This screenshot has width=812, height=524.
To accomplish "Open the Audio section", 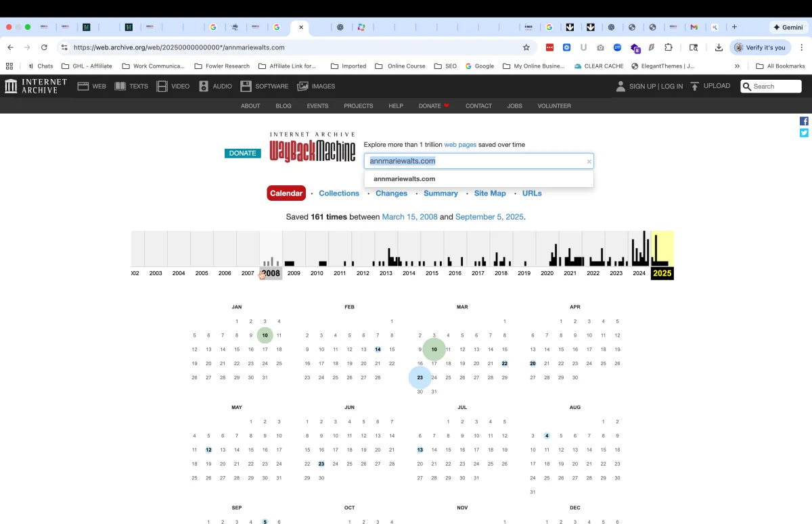I will tap(215, 86).
